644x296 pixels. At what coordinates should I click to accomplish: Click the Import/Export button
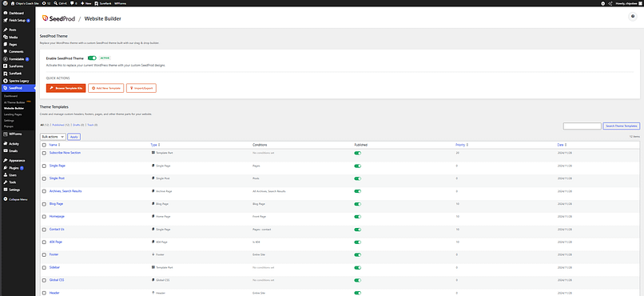(141, 88)
